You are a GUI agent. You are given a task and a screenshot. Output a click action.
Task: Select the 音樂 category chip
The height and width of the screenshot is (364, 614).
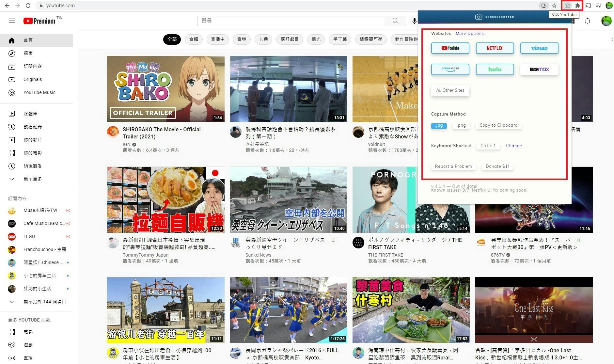(242, 40)
